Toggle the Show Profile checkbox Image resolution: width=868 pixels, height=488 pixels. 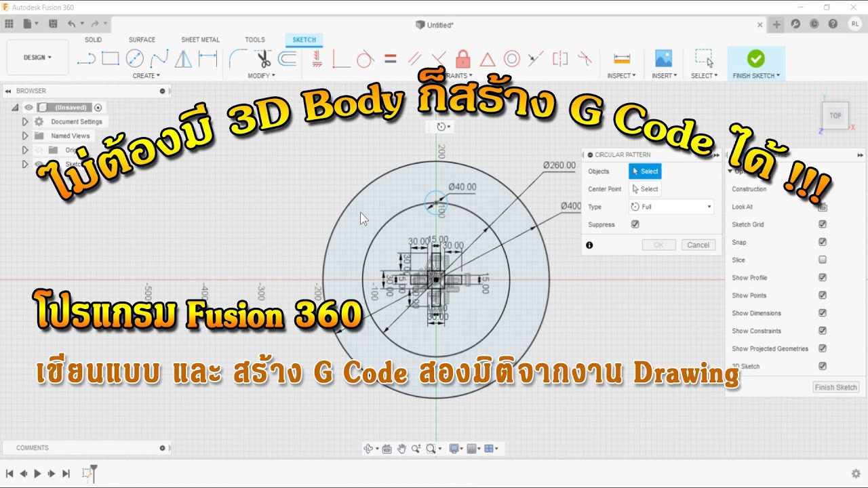pos(823,277)
